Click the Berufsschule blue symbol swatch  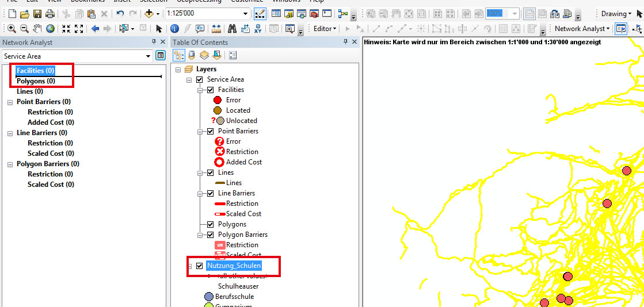tap(209, 297)
